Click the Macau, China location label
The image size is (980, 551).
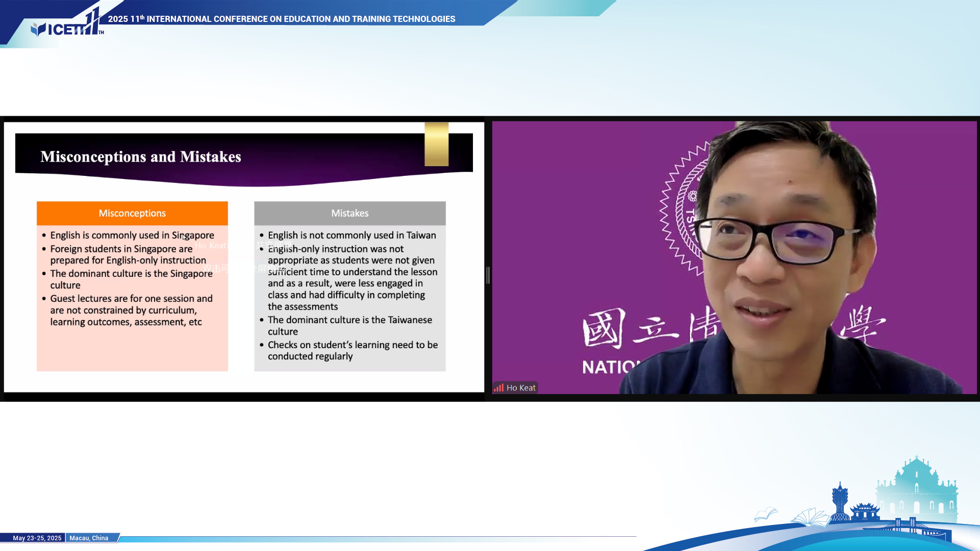pos(89,538)
